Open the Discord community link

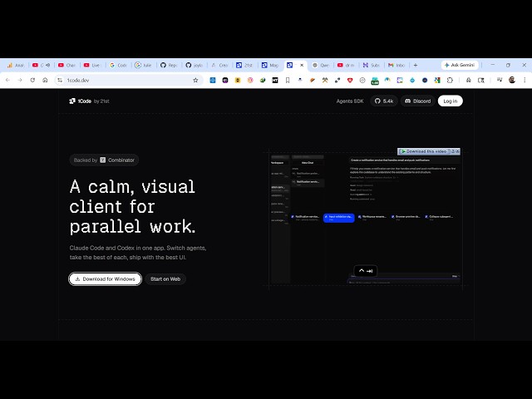[x=417, y=101]
